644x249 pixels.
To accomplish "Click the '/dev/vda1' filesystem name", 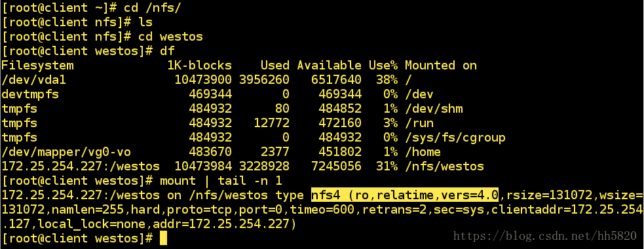I will point(33,80).
